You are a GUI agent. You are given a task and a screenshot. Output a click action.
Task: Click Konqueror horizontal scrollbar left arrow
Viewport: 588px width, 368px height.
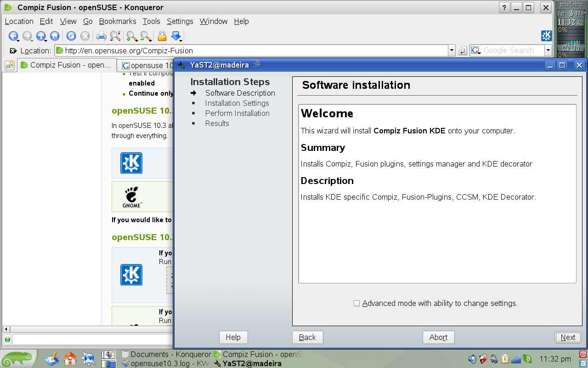[6, 329]
